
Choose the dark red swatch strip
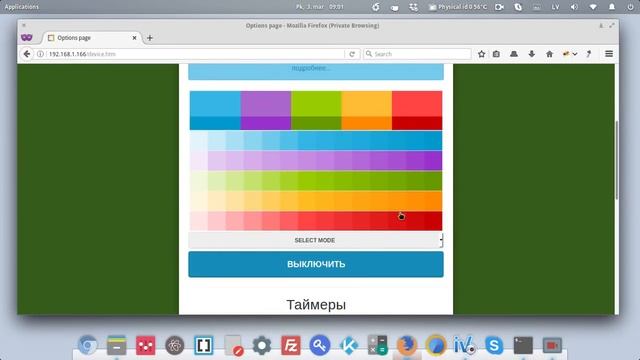click(417, 123)
